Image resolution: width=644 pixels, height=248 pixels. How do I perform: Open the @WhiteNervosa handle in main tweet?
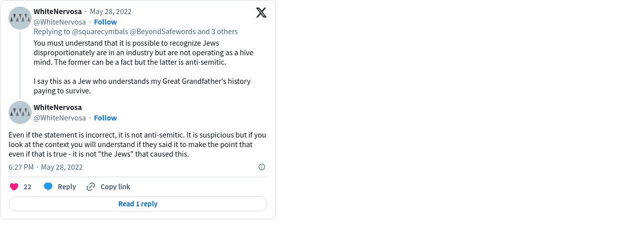click(60, 118)
